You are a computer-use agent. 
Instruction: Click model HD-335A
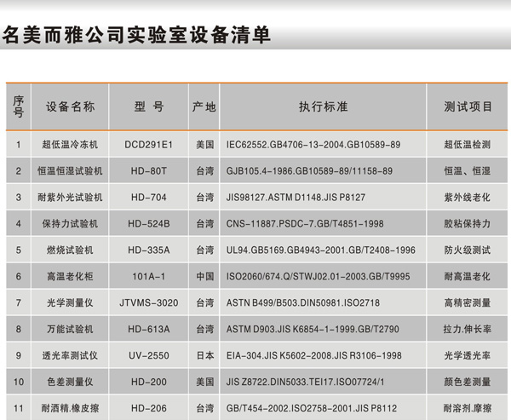(x=148, y=250)
